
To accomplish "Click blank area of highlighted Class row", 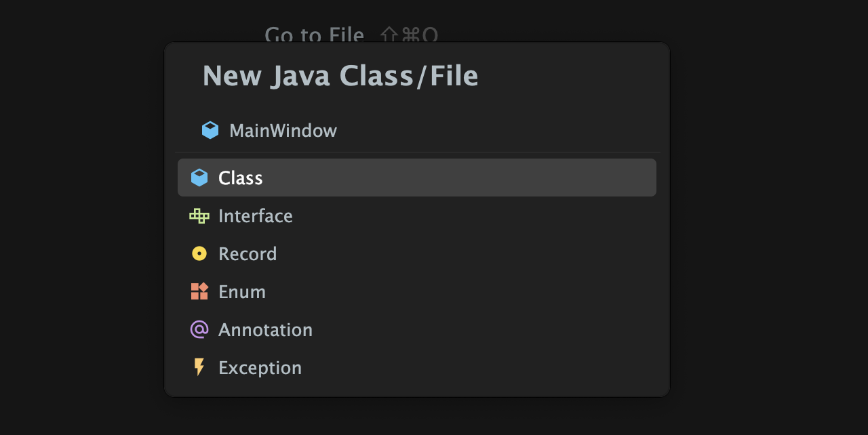I will click(461, 178).
